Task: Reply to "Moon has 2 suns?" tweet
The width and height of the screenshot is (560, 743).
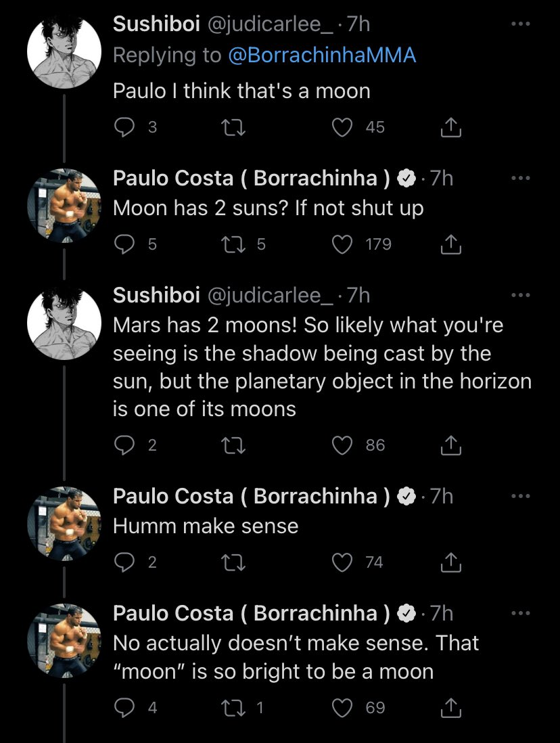Action: point(124,244)
